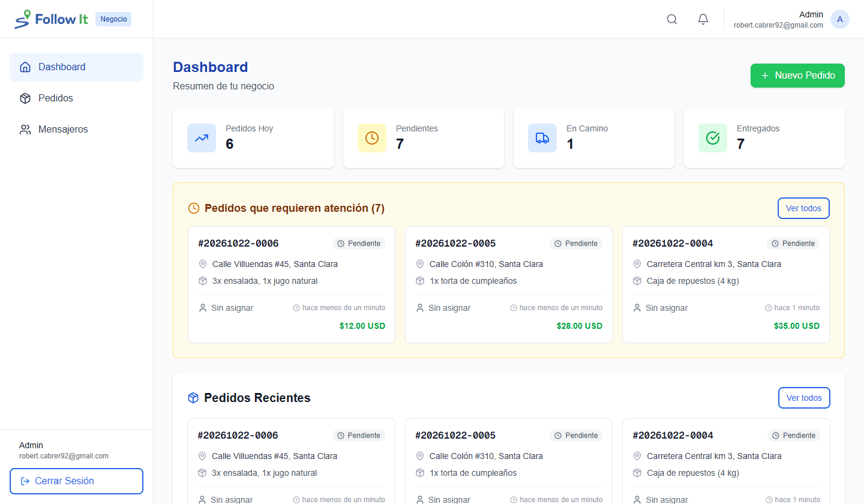Create a new order with Nuevo Pedido
864x504 pixels.
(x=797, y=76)
